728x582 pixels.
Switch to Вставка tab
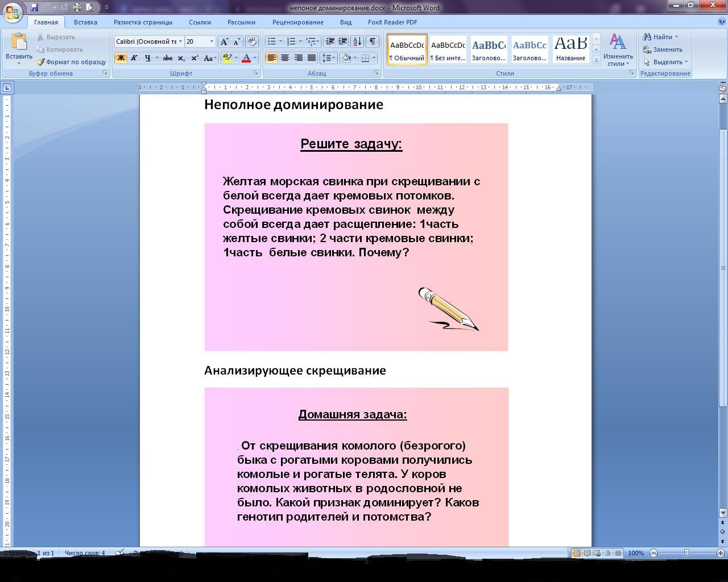(85, 22)
